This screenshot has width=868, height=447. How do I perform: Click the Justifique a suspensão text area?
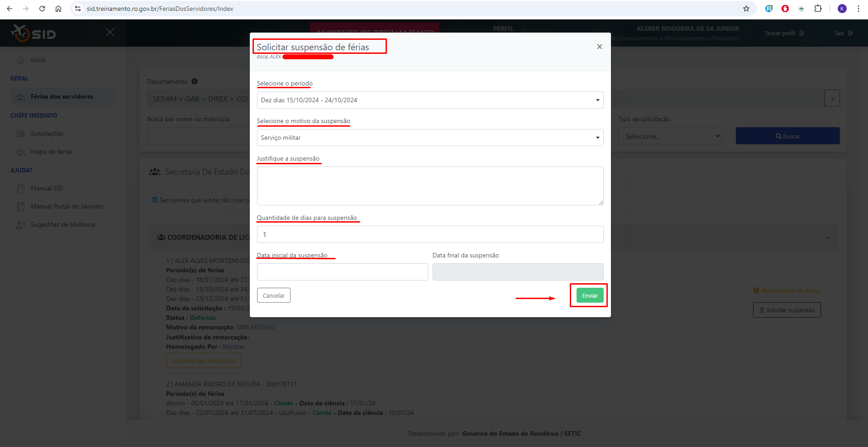coord(430,186)
